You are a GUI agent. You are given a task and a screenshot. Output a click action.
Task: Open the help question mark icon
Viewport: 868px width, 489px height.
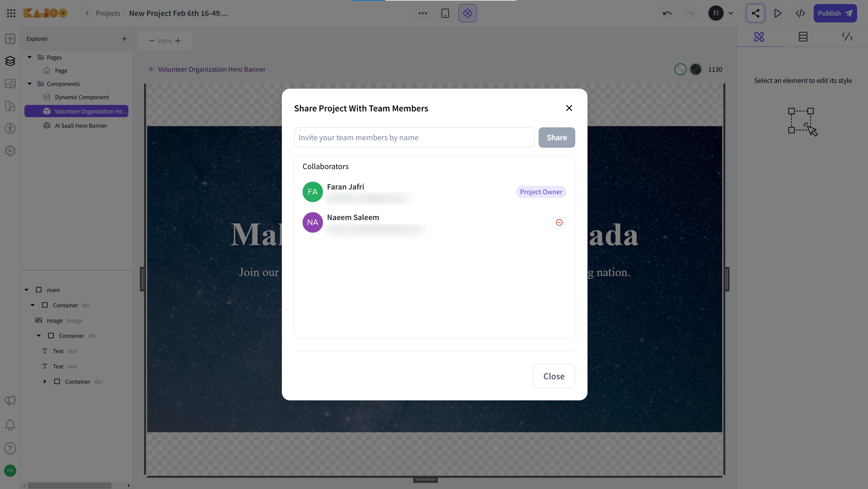pyautogui.click(x=10, y=448)
